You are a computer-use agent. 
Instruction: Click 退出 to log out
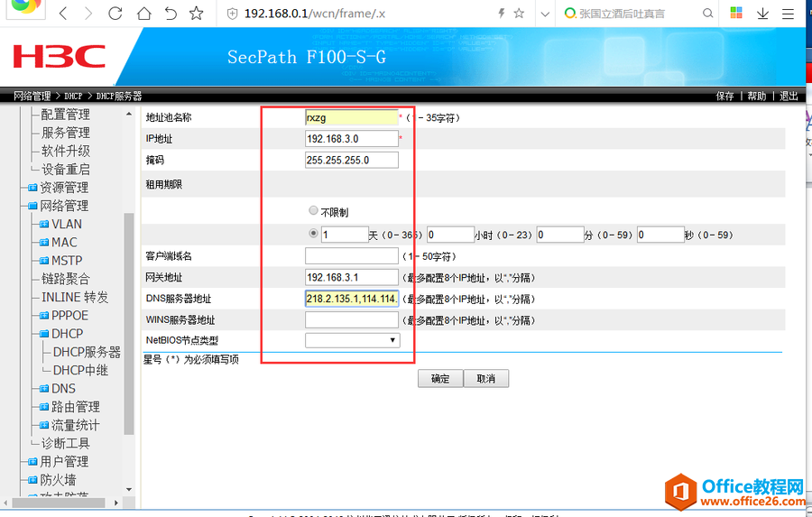[789, 96]
